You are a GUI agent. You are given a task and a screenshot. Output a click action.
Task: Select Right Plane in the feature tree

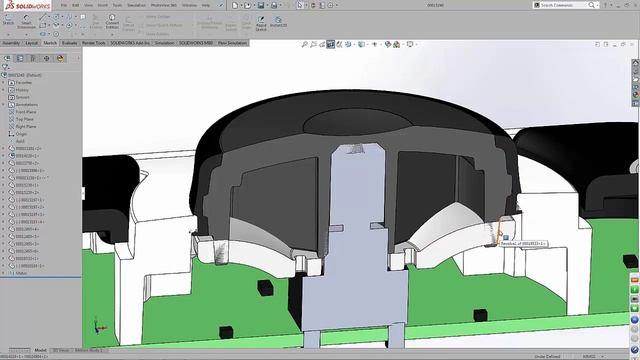click(x=26, y=127)
